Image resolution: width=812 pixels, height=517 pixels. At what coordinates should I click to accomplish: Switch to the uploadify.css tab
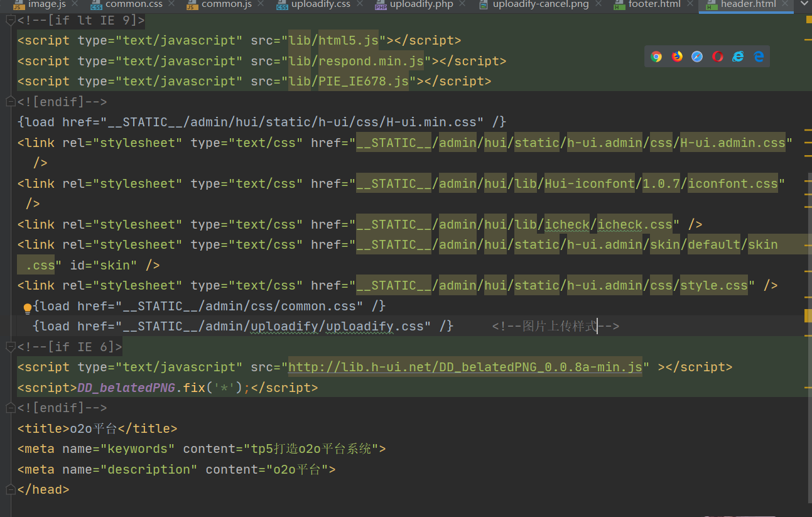click(320, 4)
